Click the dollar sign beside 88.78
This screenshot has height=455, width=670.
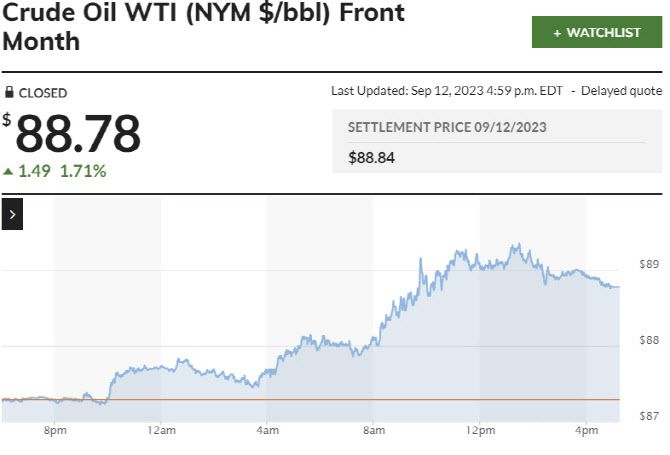click(7, 120)
